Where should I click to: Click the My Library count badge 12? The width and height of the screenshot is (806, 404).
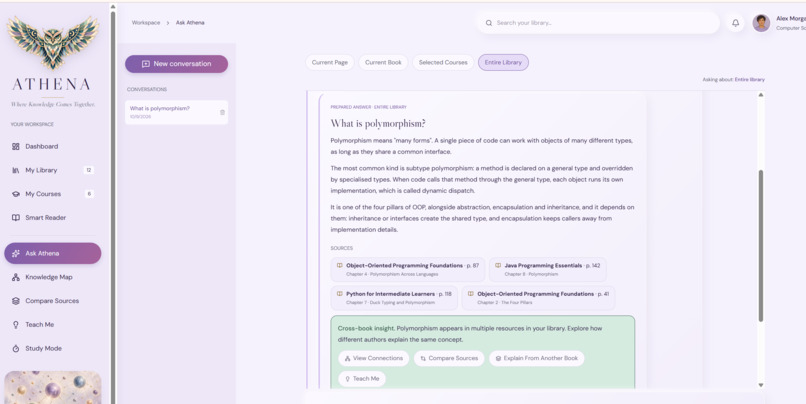(89, 170)
